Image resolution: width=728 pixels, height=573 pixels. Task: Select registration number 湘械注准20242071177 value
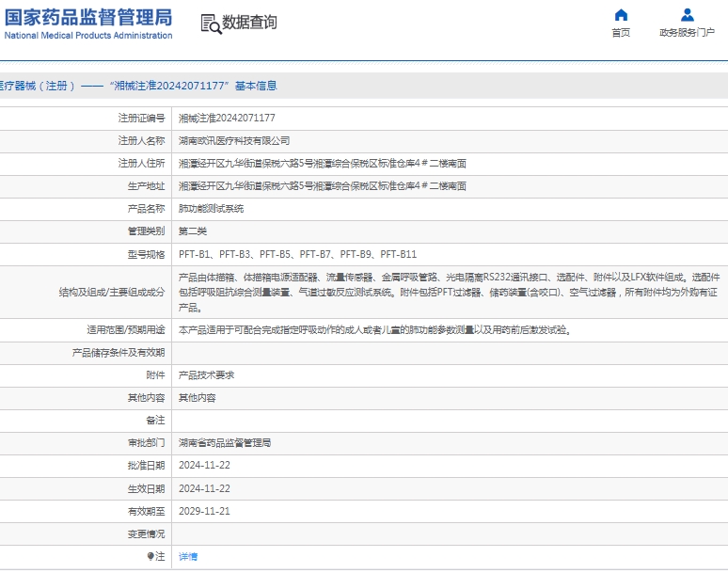[x=227, y=119]
